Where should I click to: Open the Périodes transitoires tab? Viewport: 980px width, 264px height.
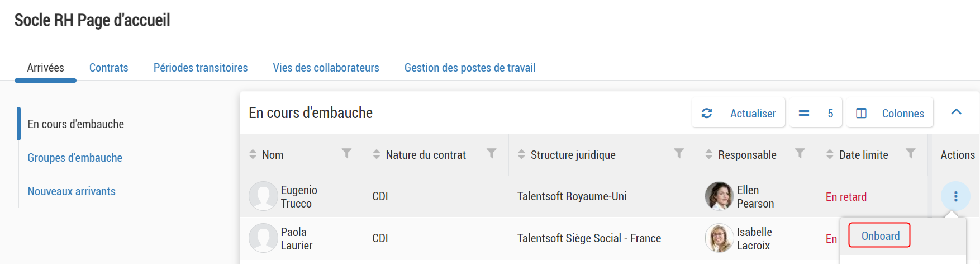pyautogui.click(x=201, y=68)
